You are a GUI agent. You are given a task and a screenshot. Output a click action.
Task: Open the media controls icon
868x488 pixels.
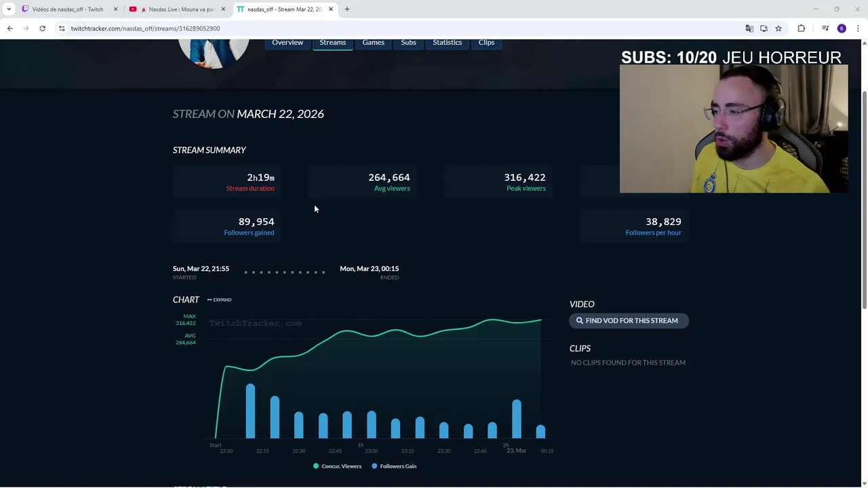825,28
